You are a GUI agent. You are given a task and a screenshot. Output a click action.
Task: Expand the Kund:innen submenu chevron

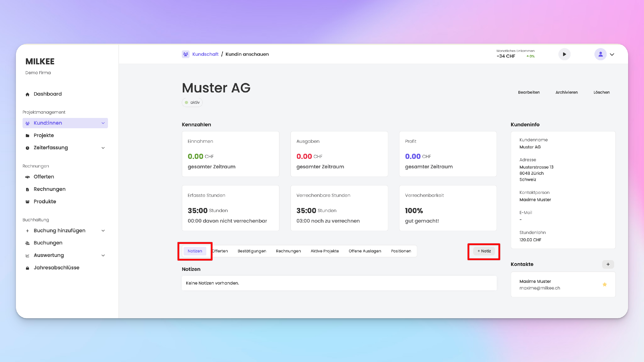(x=103, y=123)
